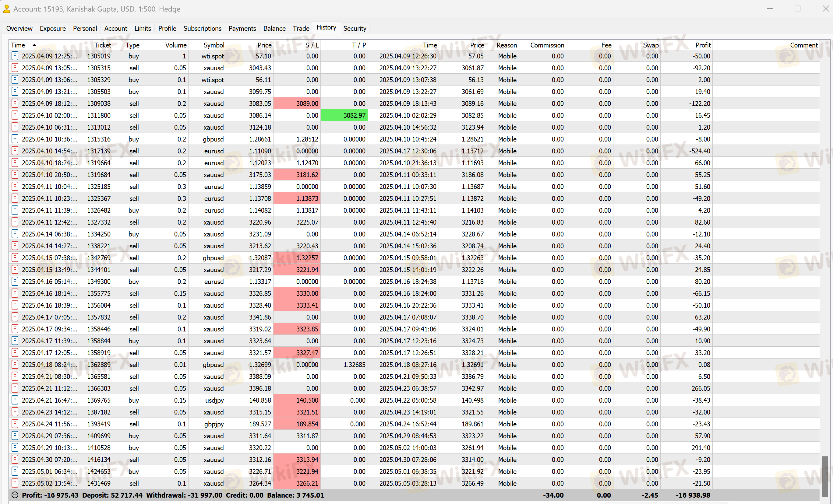Sort by the Time column header arrow
Viewport: 833px width, 504px height.
(34, 45)
